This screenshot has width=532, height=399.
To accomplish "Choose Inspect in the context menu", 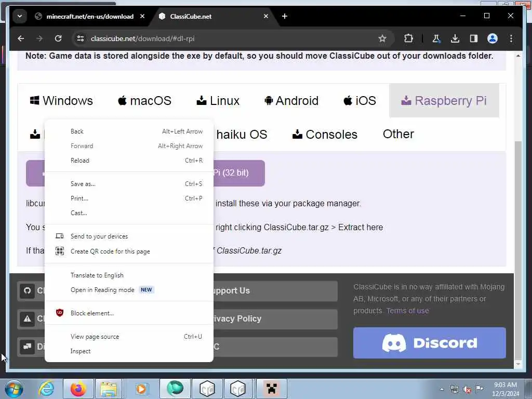I will point(129,351).
